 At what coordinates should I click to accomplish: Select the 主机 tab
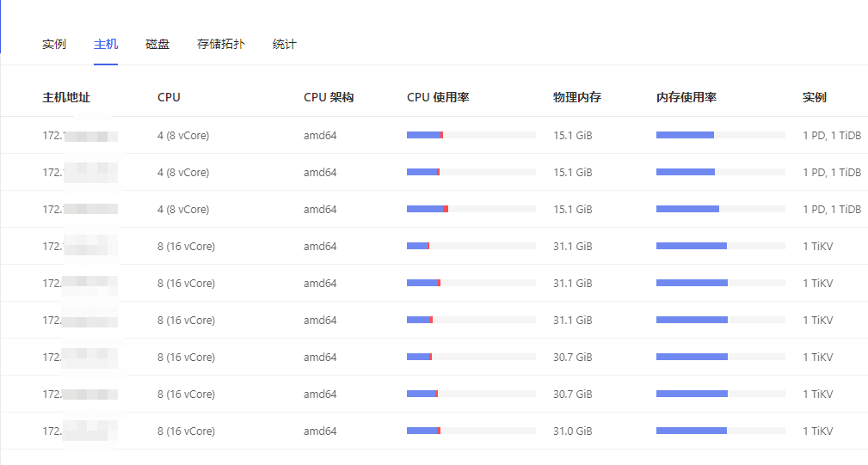(x=106, y=44)
